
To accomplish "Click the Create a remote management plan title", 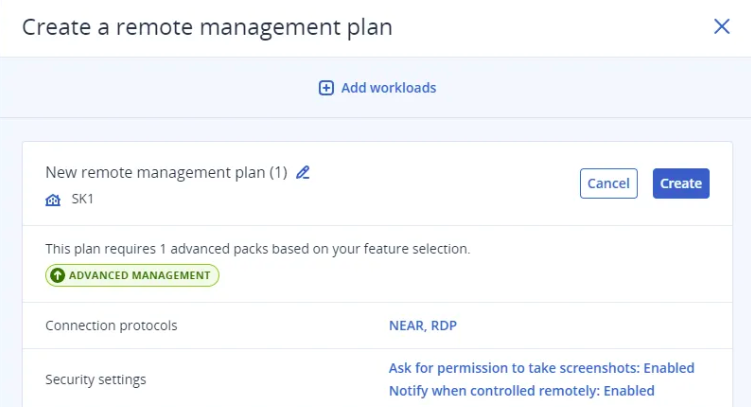I will point(207,27).
